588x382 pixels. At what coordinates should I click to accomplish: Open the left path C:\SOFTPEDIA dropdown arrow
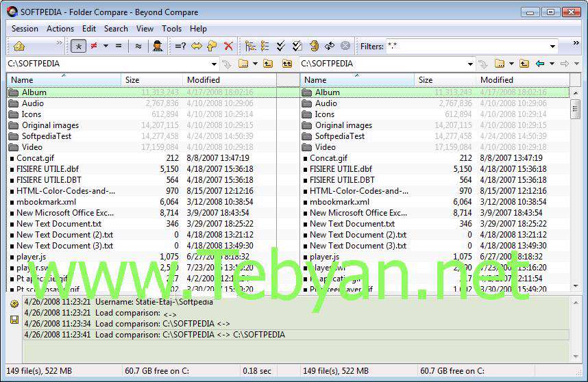tap(214, 64)
